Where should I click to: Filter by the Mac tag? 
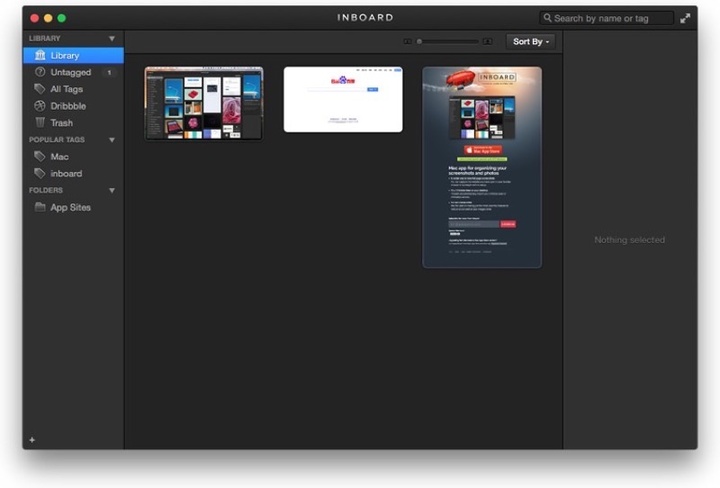click(x=59, y=157)
